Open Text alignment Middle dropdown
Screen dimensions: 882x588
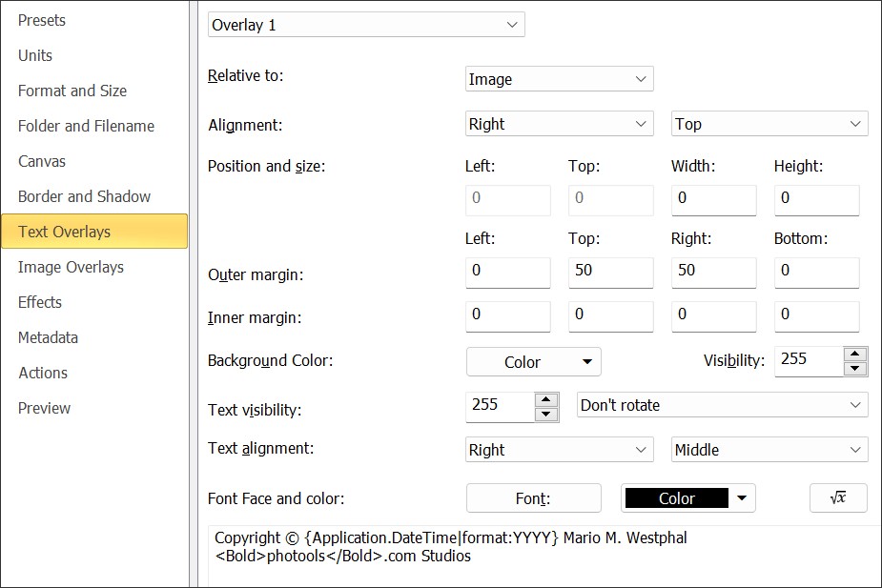point(769,450)
